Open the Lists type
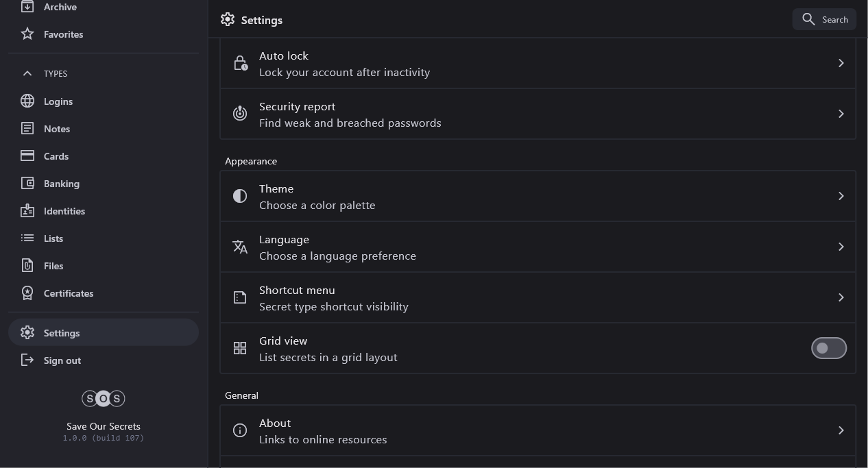The image size is (868, 468). tap(53, 238)
